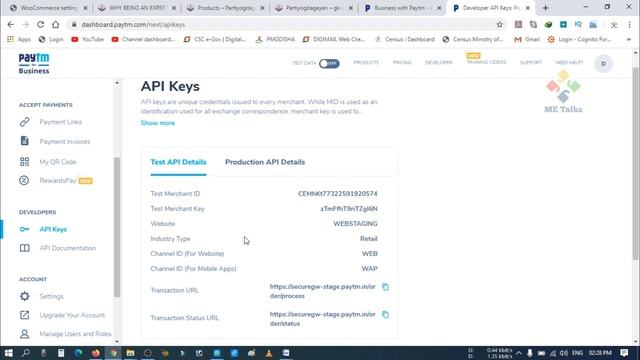The image size is (640, 360).
Task: Open the Gmail bookmark
Action: pos(527,39)
